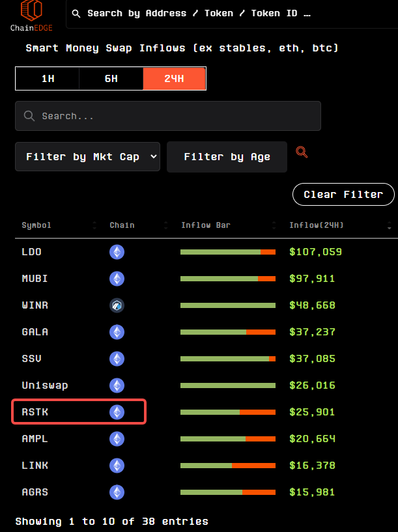
Task: Click the orange magnifier filter search icon
Action: point(302,152)
